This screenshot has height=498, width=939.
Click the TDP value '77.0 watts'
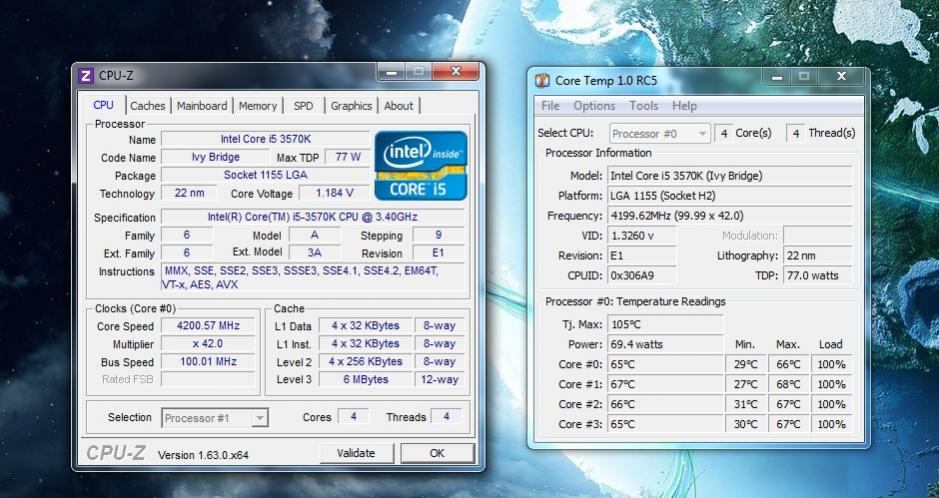(x=817, y=275)
